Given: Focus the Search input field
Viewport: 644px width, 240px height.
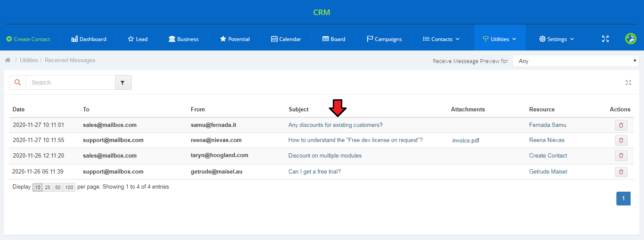Looking at the screenshot, I should click(x=71, y=82).
